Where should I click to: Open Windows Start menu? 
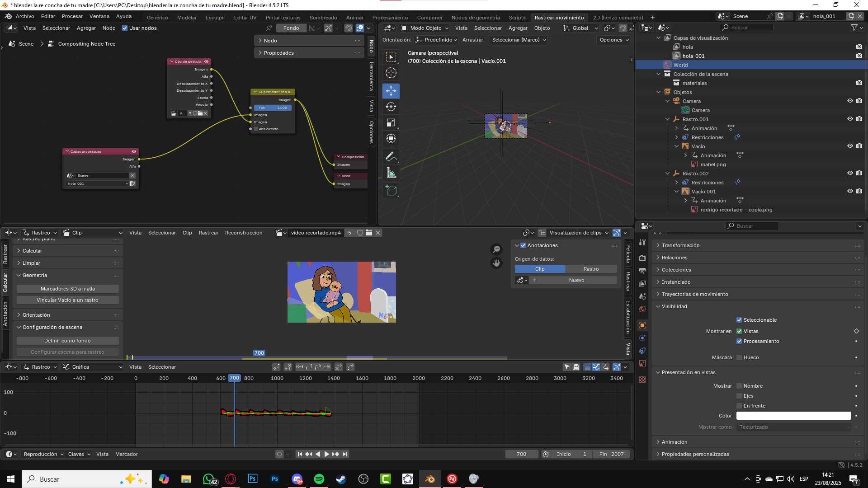(x=11, y=479)
